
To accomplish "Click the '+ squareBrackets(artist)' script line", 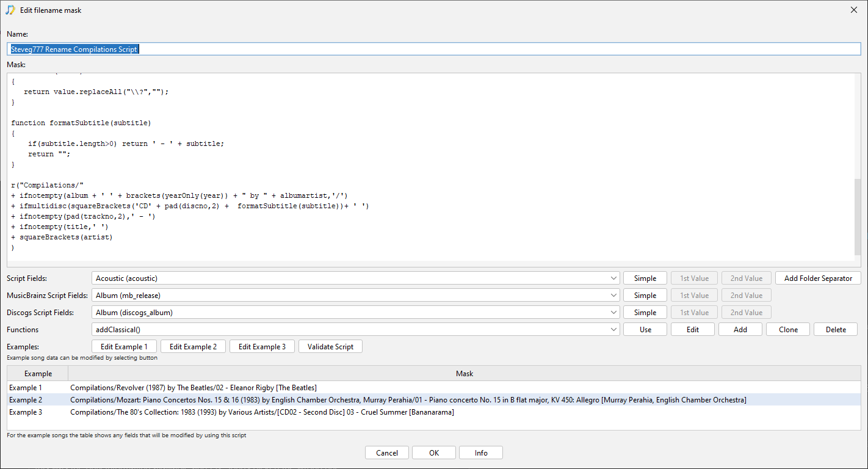I will 62,237.
